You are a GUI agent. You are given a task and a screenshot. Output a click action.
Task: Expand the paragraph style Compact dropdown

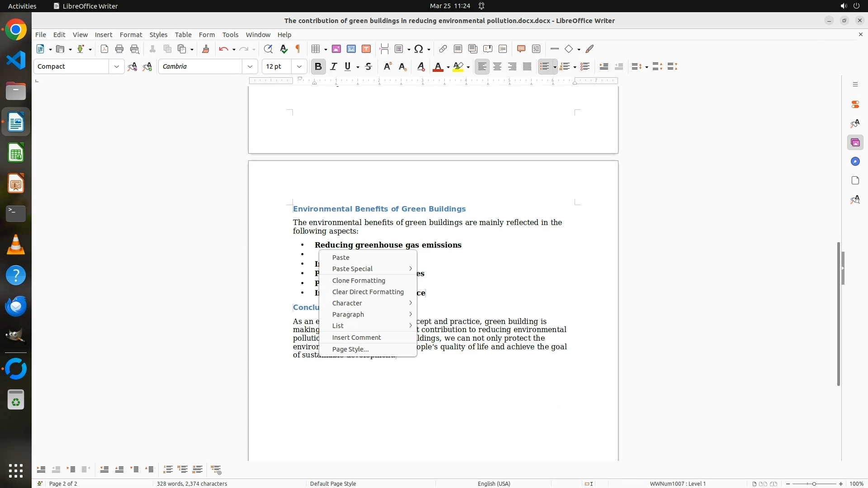pyautogui.click(x=117, y=67)
